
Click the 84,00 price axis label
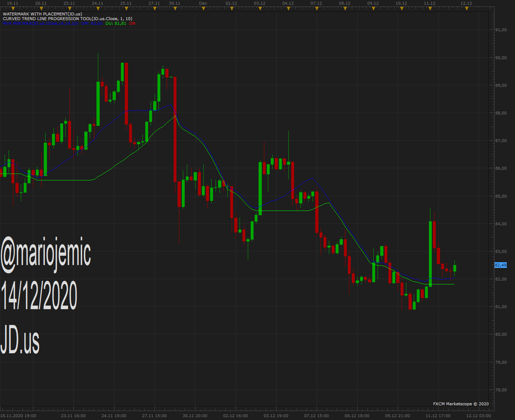tap(501, 224)
